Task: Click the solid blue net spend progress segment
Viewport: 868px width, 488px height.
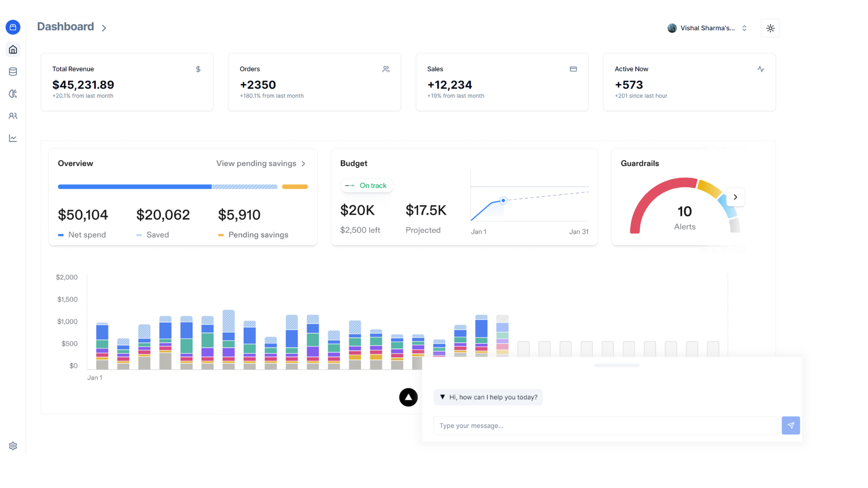Action: pyautogui.click(x=135, y=187)
